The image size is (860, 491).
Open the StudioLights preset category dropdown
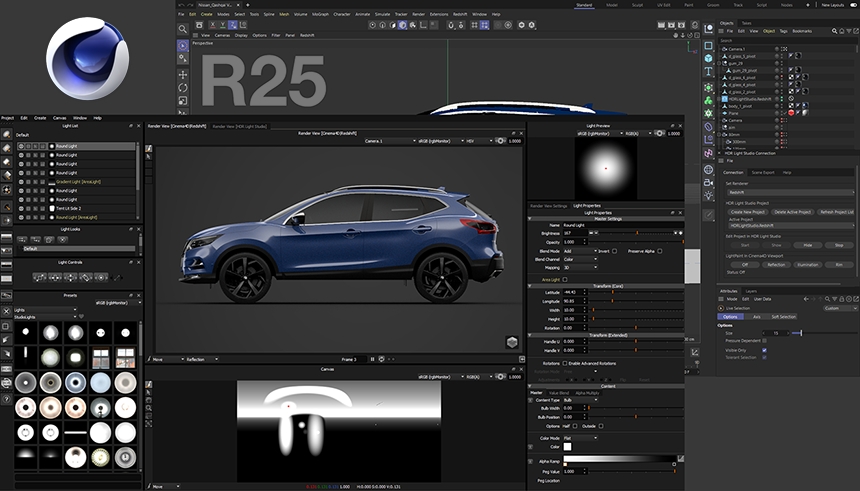point(47,317)
